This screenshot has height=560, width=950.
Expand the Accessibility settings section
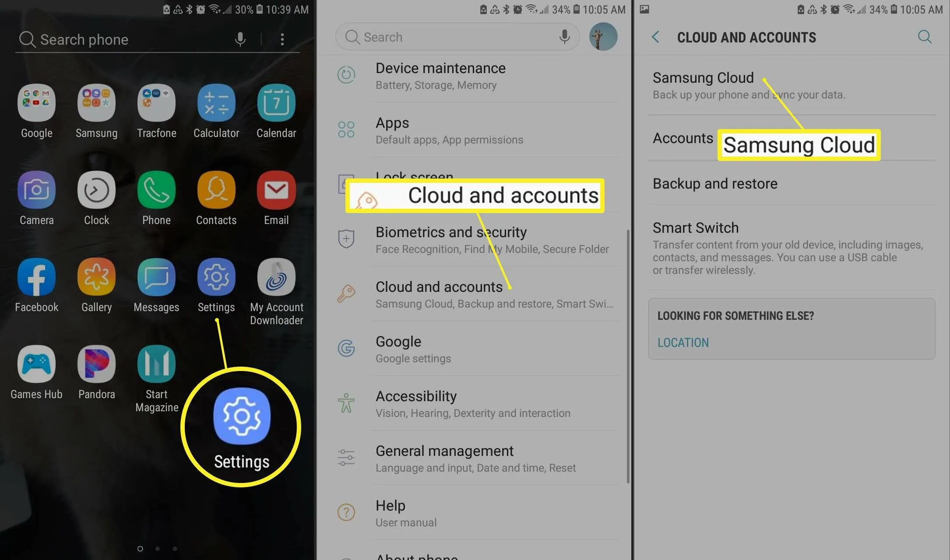point(474,402)
